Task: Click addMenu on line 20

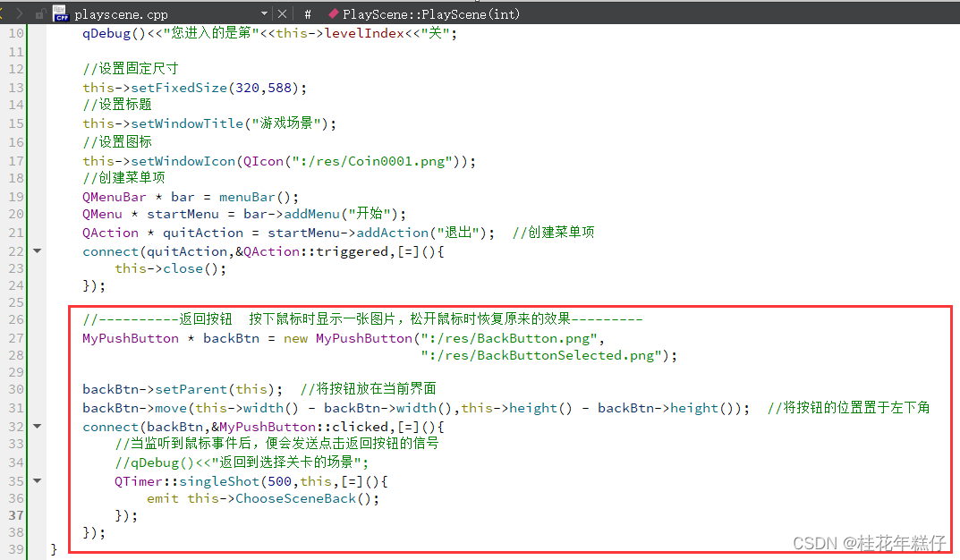Action: coord(311,214)
